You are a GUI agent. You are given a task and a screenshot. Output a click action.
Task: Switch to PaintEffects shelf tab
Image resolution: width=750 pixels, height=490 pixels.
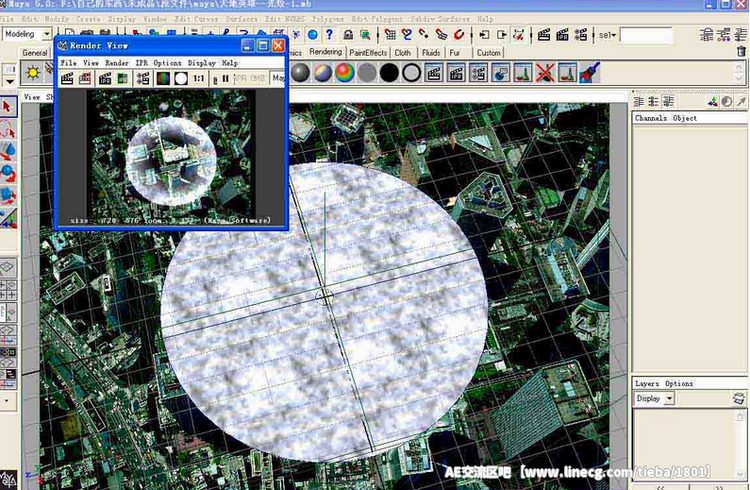[368, 53]
